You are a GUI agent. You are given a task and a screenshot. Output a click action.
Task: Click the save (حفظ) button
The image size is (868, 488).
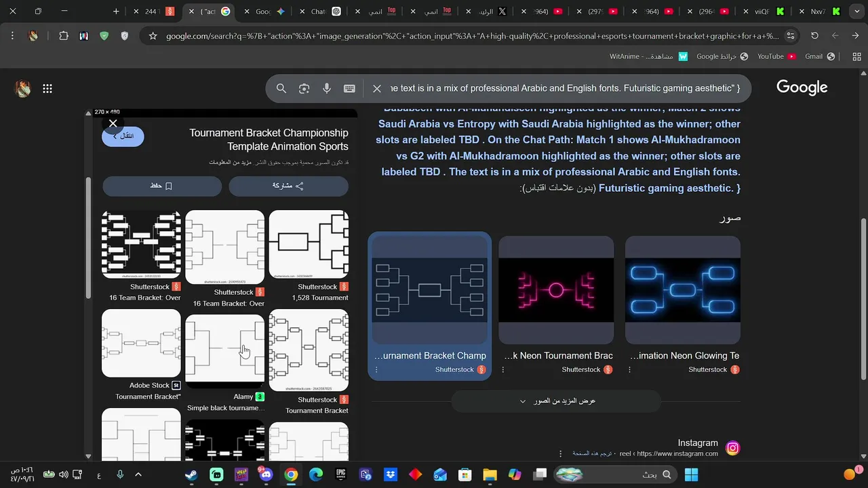click(162, 186)
